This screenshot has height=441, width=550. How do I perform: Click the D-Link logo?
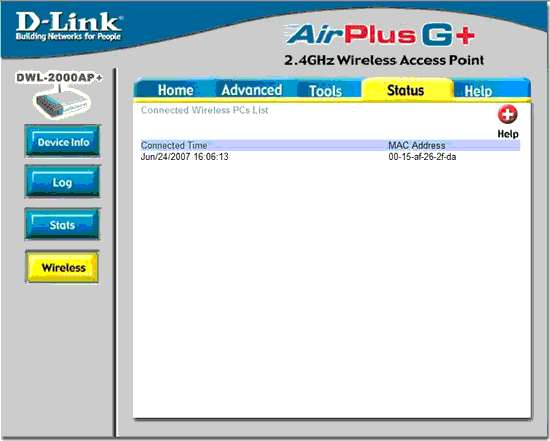tap(69, 27)
